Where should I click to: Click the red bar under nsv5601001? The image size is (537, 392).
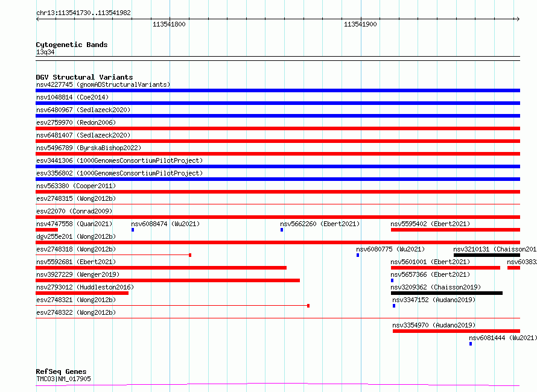445,268
